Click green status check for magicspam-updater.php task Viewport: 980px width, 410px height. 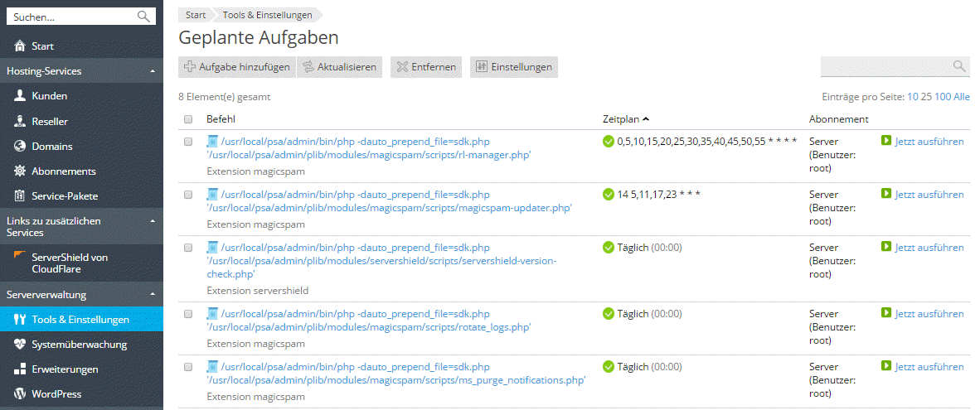[x=608, y=195]
